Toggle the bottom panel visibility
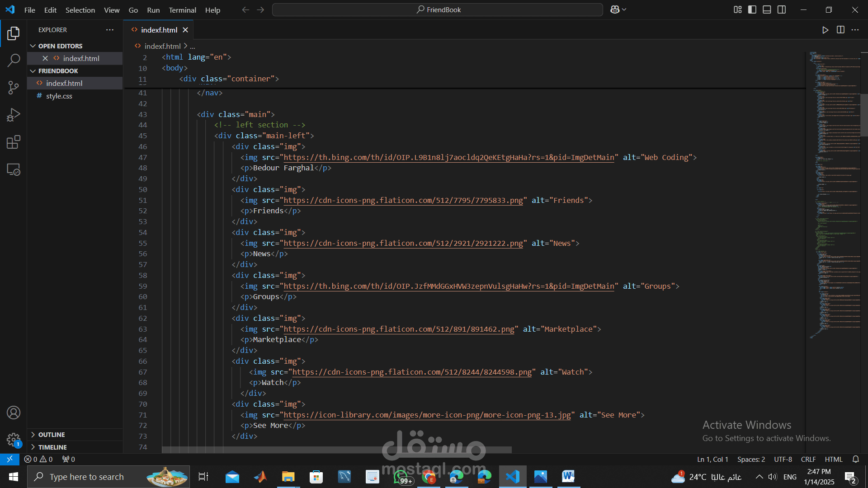This screenshot has height=488, width=868. [x=767, y=9]
